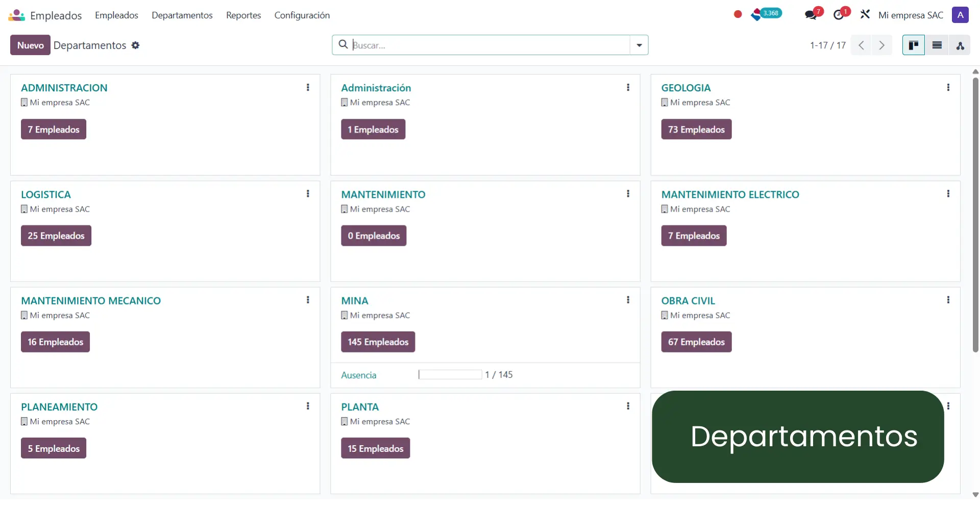Switch to the list view
This screenshot has height=510, width=980.
pyautogui.click(x=937, y=45)
